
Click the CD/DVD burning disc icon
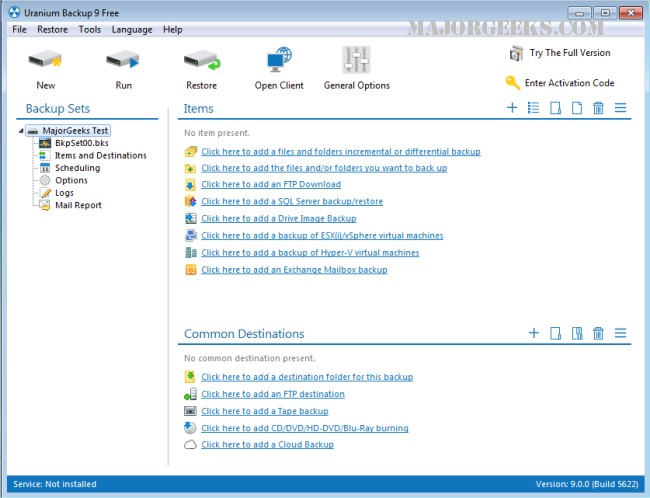pos(190,428)
